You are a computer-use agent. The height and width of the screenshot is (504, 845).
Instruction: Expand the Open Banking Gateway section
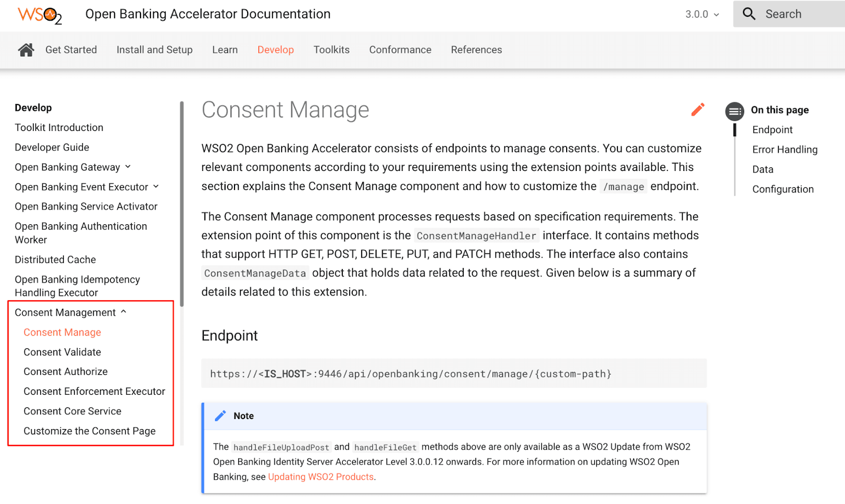[x=127, y=167]
